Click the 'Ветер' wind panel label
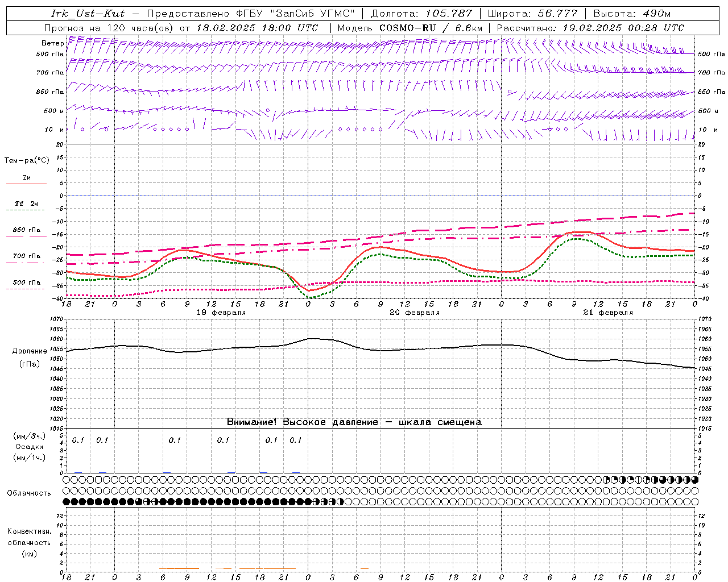Screen dimensions: 728x582 tap(53, 43)
